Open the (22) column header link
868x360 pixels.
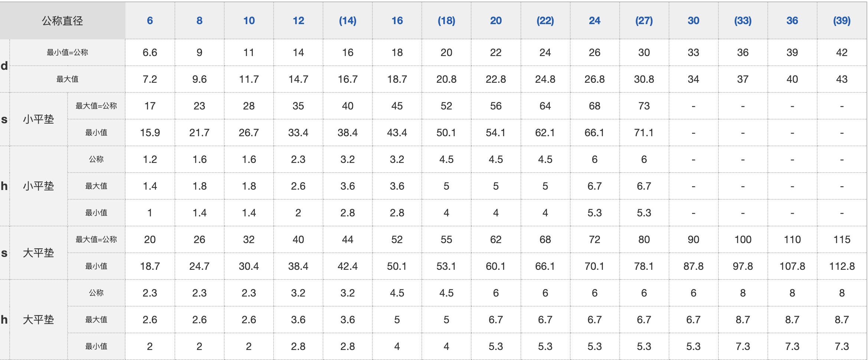[545, 21]
